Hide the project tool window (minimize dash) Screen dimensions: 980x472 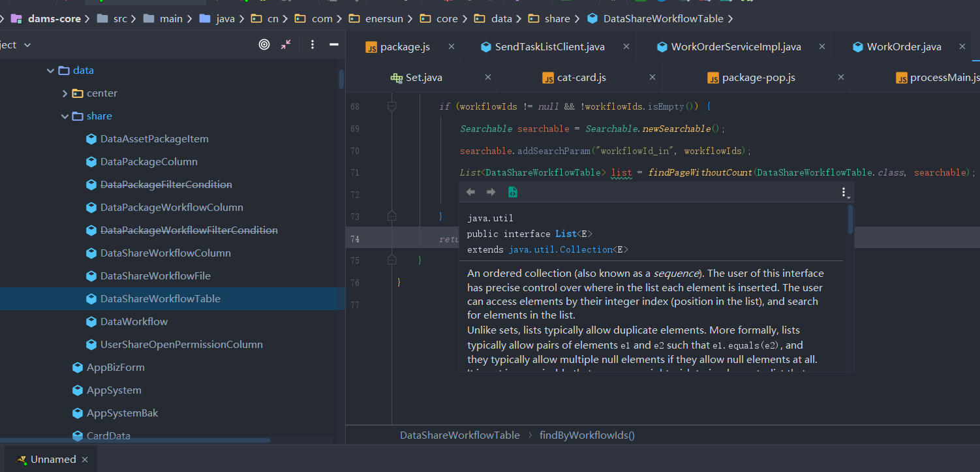[334, 44]
